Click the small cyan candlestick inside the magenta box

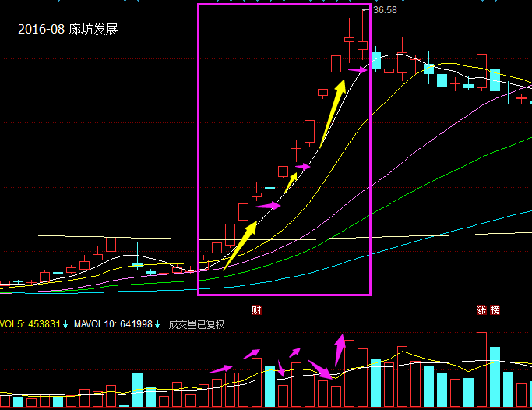click(270, 187)
